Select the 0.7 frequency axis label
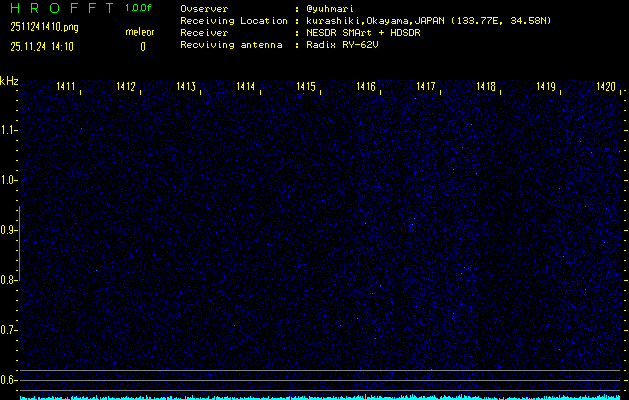This screenshot has width=629, height=400. (x=9, y=330)
